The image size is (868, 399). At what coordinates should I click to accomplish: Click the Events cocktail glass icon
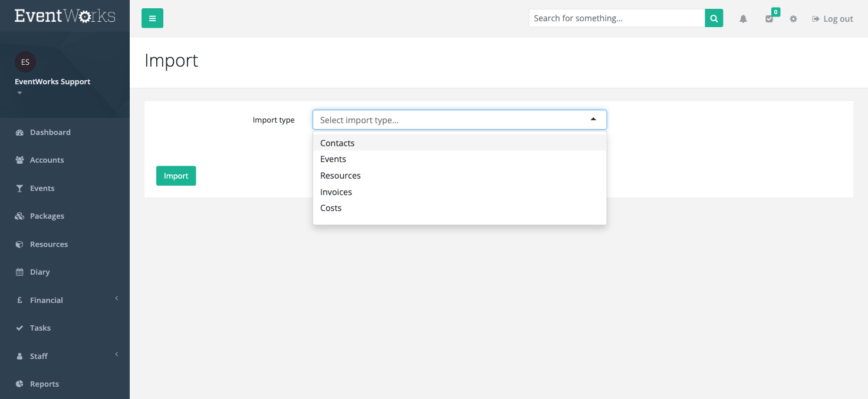click(x=19, y=189)
